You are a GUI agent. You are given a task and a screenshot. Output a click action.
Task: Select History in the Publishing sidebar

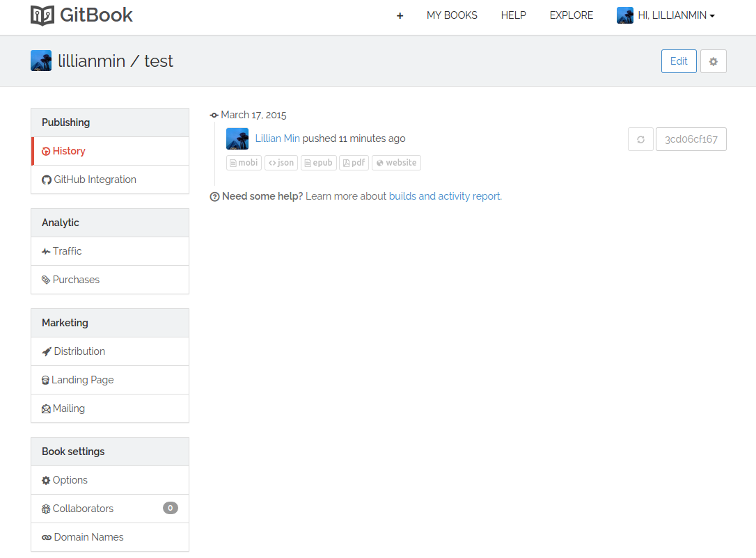110,151
